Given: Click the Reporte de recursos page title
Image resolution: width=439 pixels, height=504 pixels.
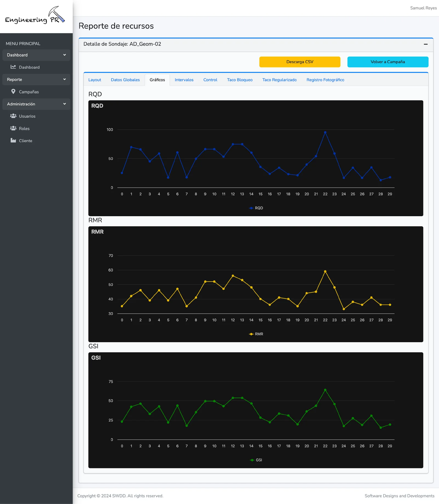Looking at the screenshot, I should tap(116, 26).
